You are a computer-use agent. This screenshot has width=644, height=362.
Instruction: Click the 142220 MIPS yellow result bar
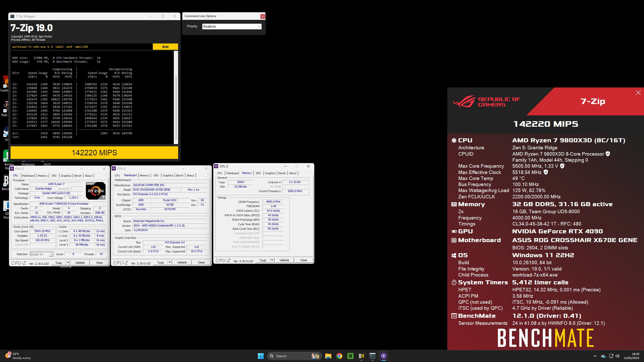94,153
